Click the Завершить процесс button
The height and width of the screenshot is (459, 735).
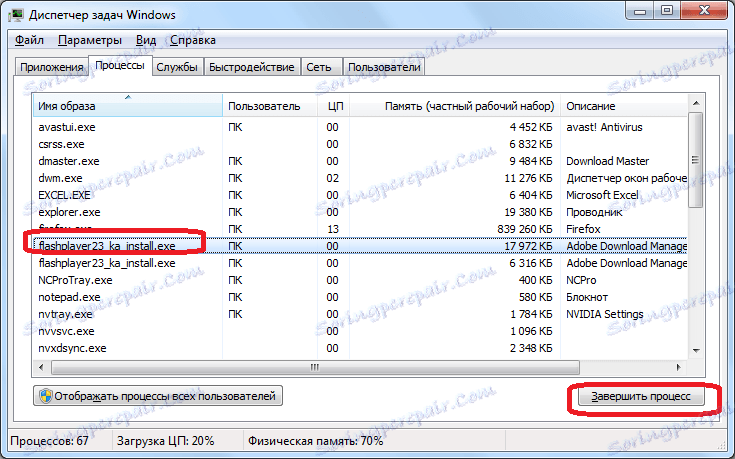(x=641, y=396)
